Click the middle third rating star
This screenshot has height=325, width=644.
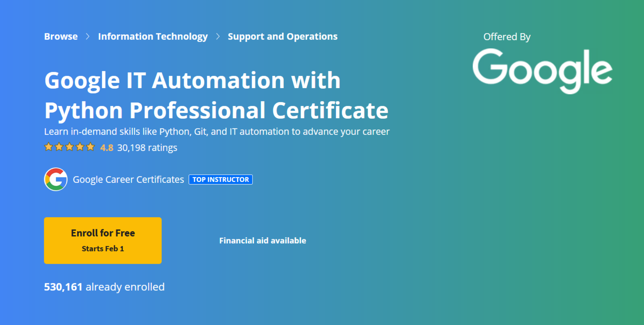click(x=69, y=147)
